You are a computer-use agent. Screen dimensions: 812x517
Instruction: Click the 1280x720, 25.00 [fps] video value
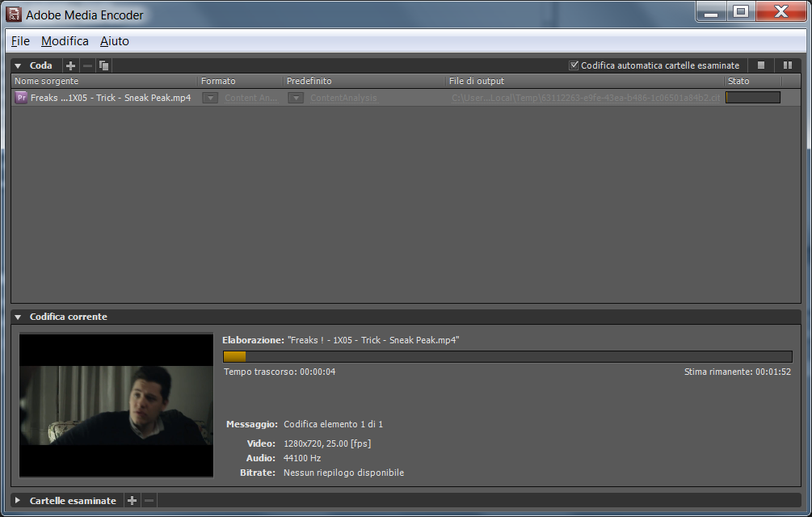(x=327, y=443)
